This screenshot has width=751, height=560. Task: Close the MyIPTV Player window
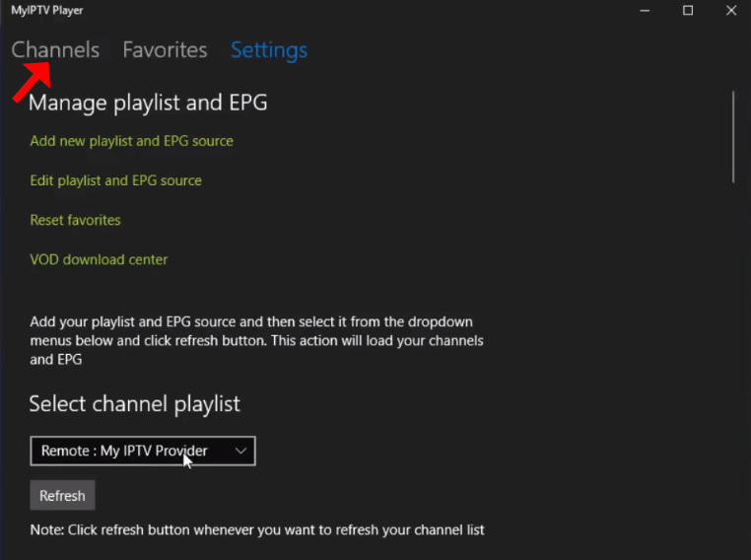click(730, 11)
